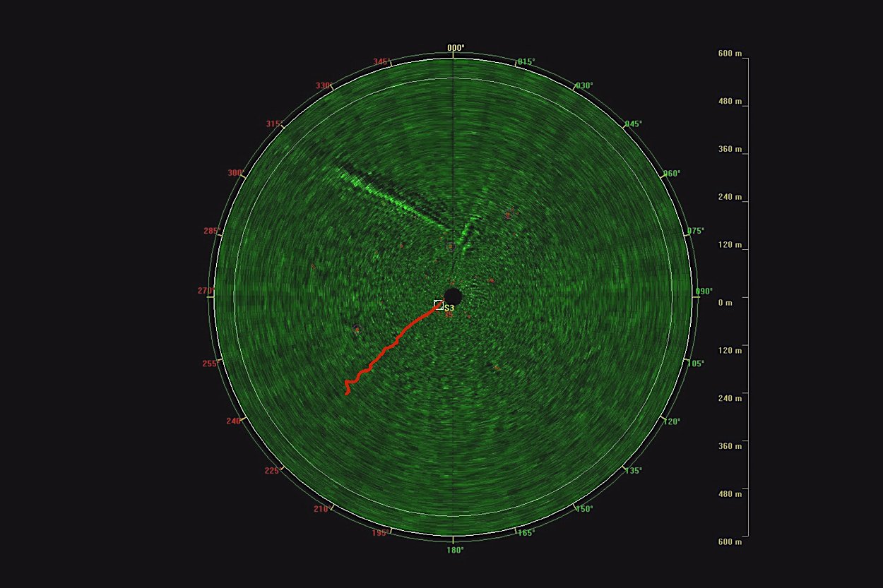Click the 315° bearing label
The image size is (883, 588).
pos(274,124)
